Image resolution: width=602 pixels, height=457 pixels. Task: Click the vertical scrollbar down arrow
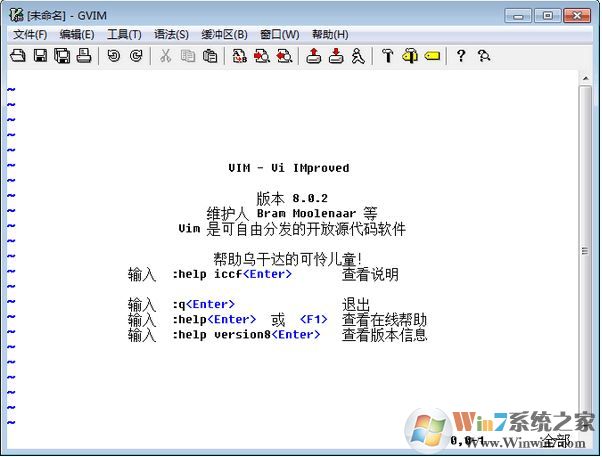point(586,421)
